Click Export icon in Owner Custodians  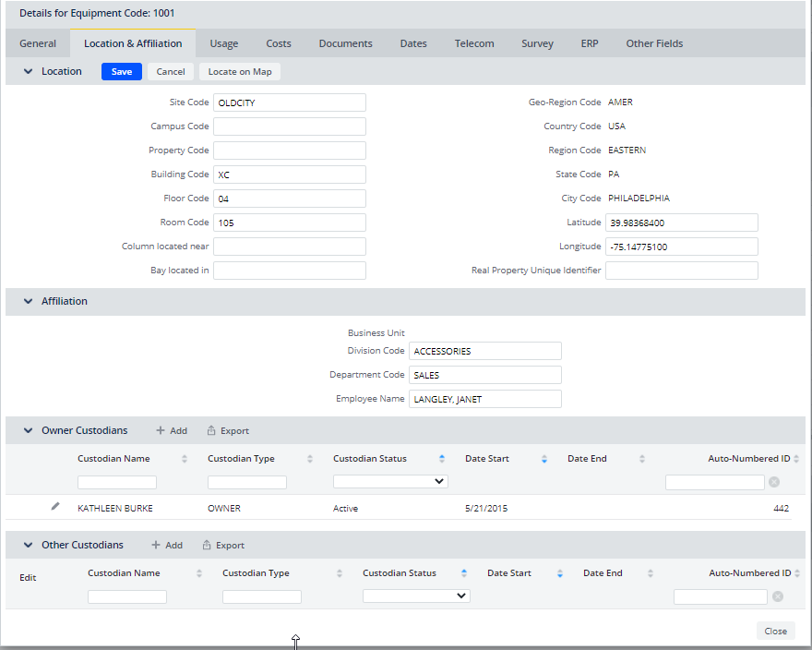[211, 431]
